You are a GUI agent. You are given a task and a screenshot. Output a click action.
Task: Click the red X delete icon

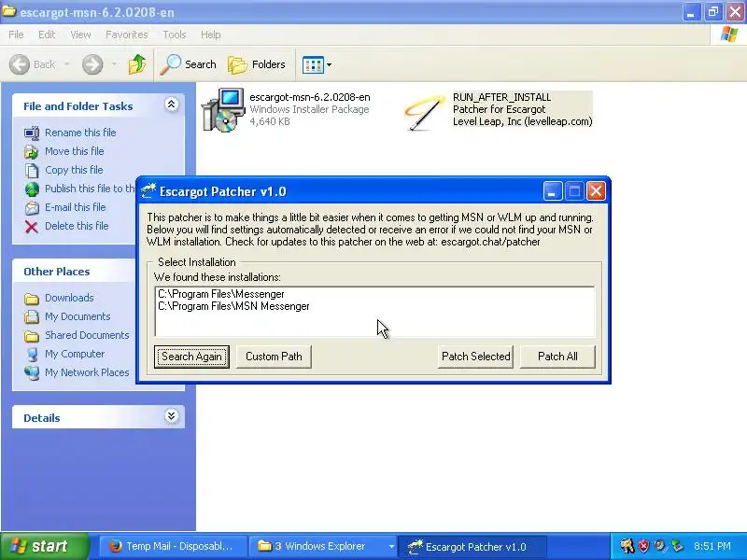tap(32, 227)
